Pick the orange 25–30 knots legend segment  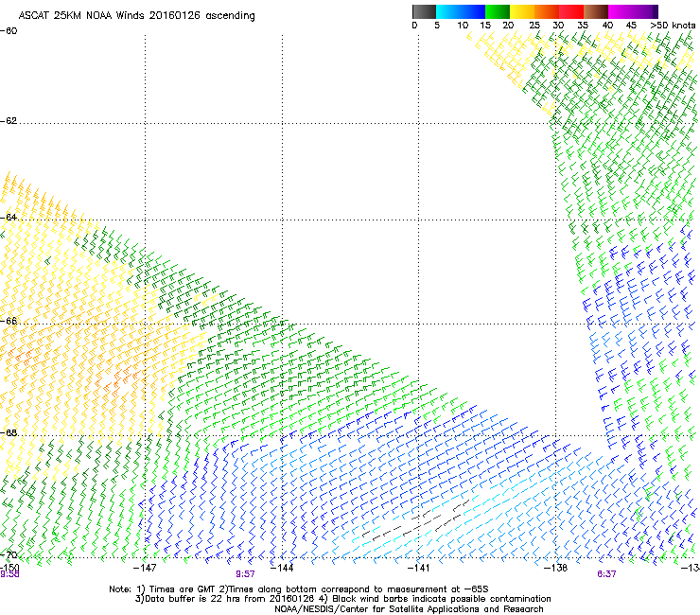[547, 11]
